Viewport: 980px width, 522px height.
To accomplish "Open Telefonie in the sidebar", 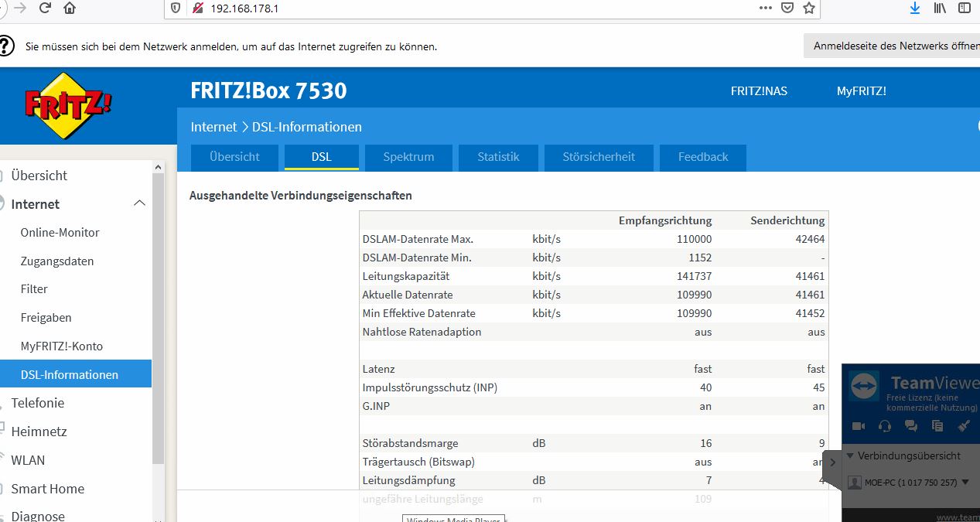I will pos(37,403).
